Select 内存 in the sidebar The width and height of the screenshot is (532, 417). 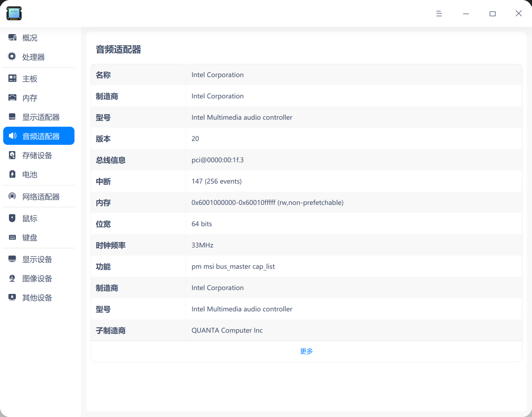[39, 98]
